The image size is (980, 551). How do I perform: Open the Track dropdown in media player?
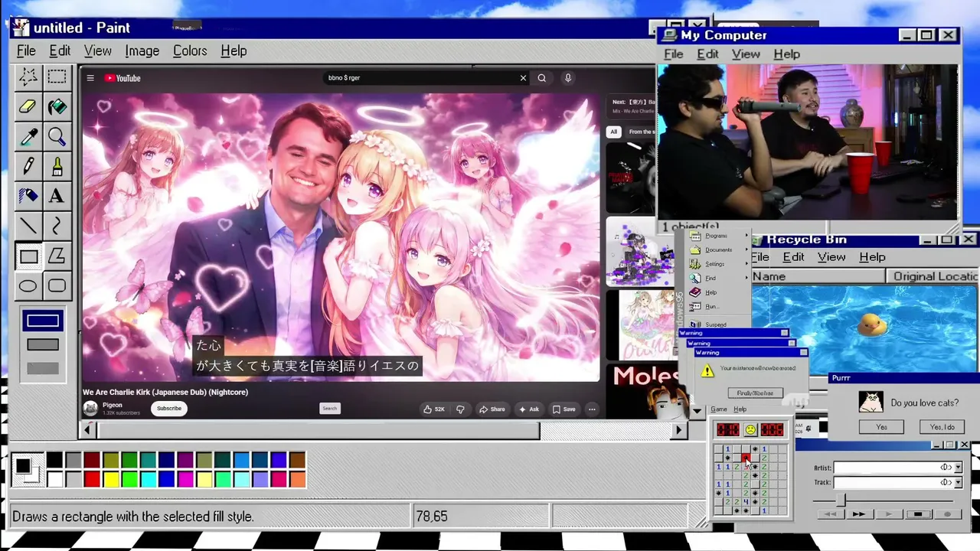957,483
